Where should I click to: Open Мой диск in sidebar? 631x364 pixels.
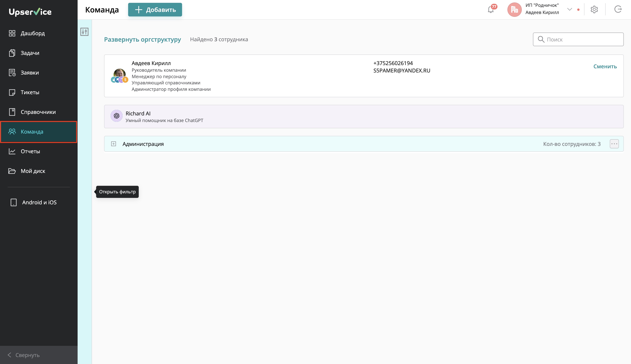pyautogui.click(x=33, y=171)
